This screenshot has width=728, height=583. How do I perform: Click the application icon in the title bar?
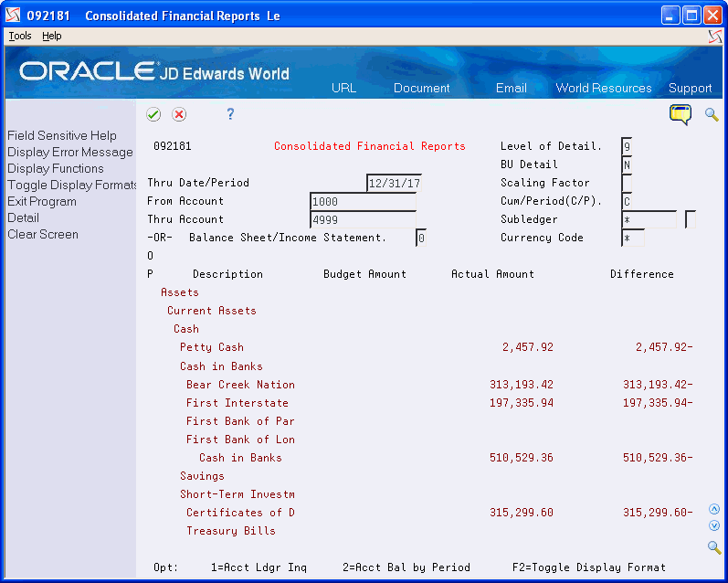pos(13,16)
